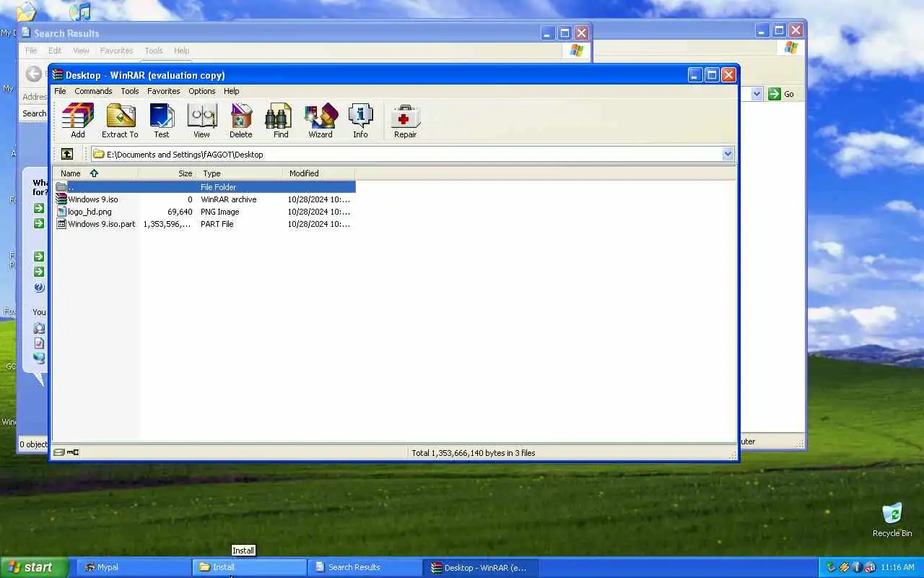This screenshot has height=578, width=924.
Task: Open the Edit menu in Search Results window
Action: (x=55, y=51)
